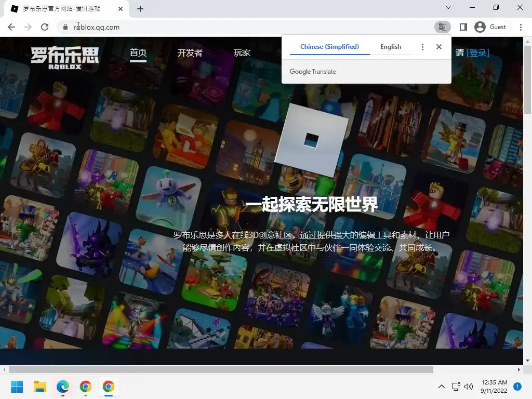The image size is (532, 399).
Task: Open the tab search dropdown
Action: point(448,7)
